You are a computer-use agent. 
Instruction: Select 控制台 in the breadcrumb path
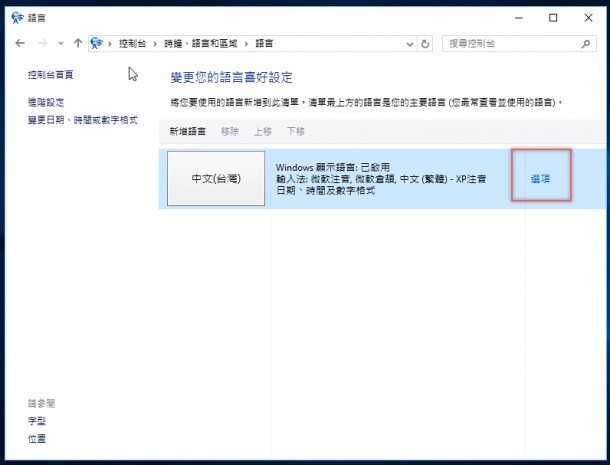click(x=132, y=44)
